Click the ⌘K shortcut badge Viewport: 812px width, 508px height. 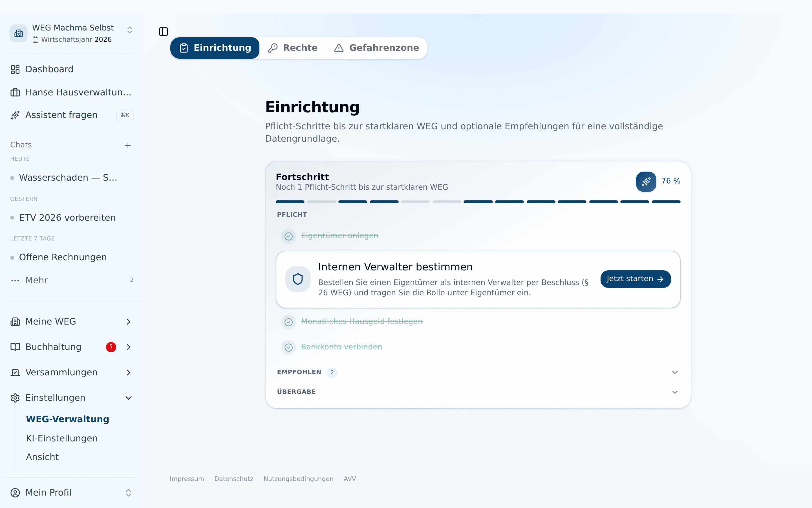[x=125, y=115]
